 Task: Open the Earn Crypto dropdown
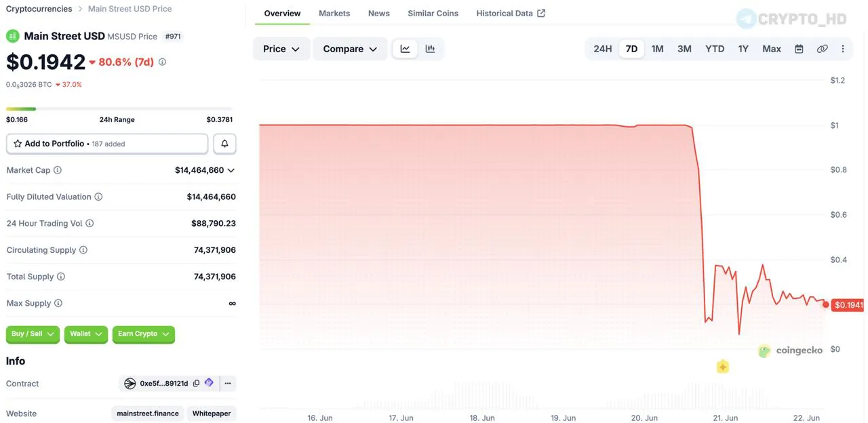(143, 334)
